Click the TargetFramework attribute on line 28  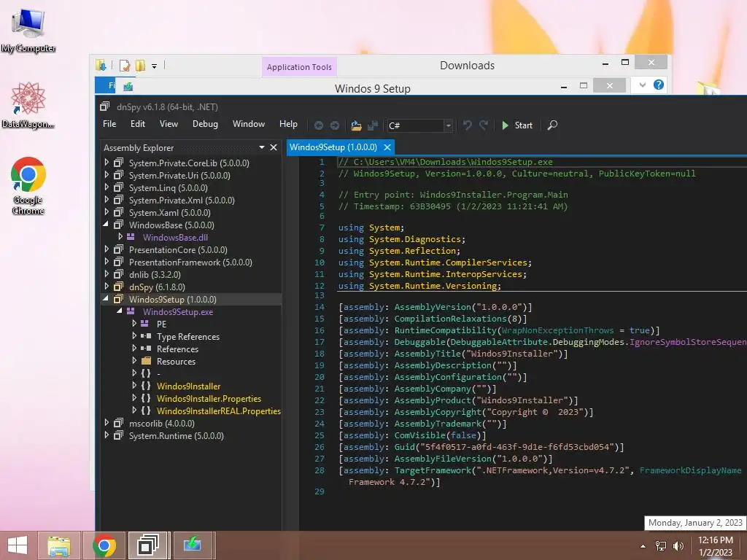click(433, 470)
